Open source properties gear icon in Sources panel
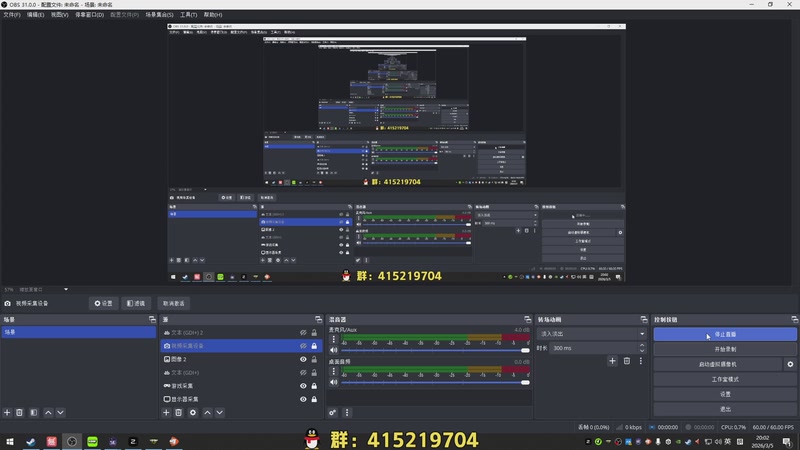Screen dimensions: 800x450 pos(193,412)
